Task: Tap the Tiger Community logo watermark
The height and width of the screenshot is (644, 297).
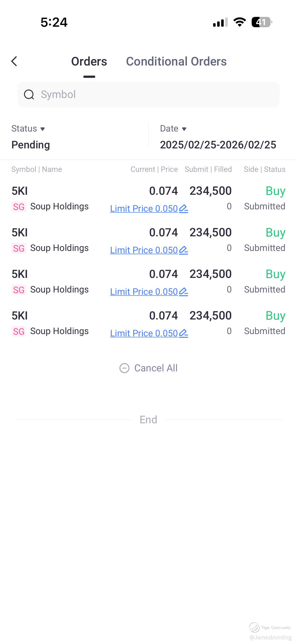Action: click(254, 627)
